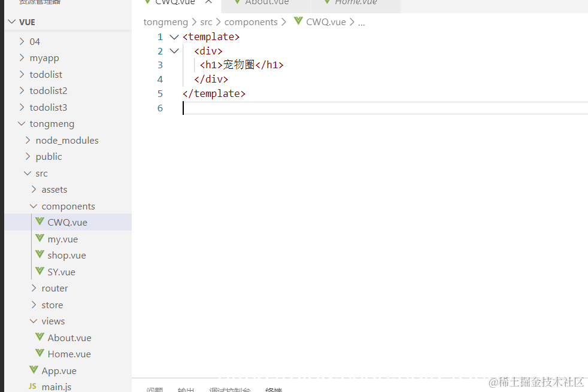Screen dimensions: 588x392
Task: Place cursor in the h1 line of code
Action: (241, 65)
